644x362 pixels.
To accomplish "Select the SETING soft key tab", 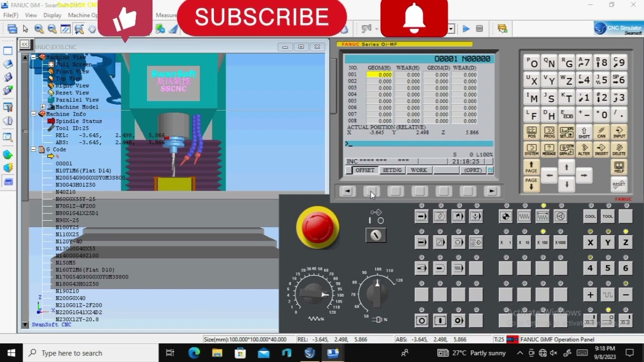I will (x=392, y=170).
